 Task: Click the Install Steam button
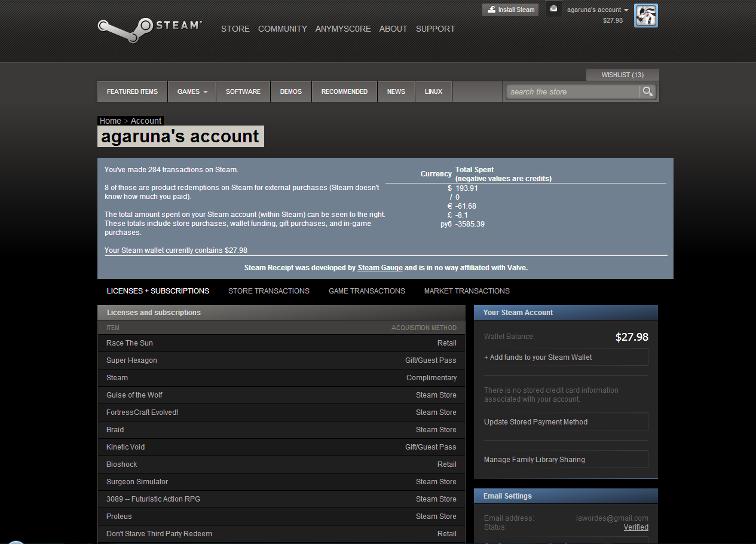coord(510,10)
